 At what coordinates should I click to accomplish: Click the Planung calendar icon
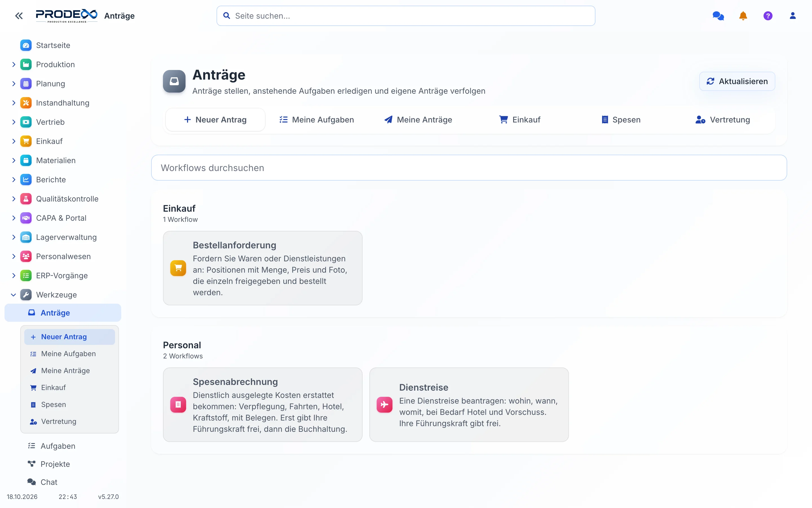point(26,84)
